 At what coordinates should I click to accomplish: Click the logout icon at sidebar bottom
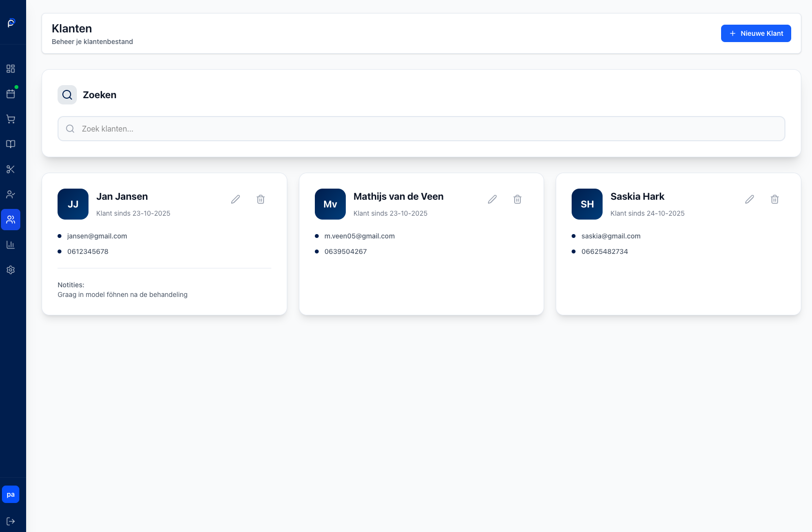coord(11,521)
